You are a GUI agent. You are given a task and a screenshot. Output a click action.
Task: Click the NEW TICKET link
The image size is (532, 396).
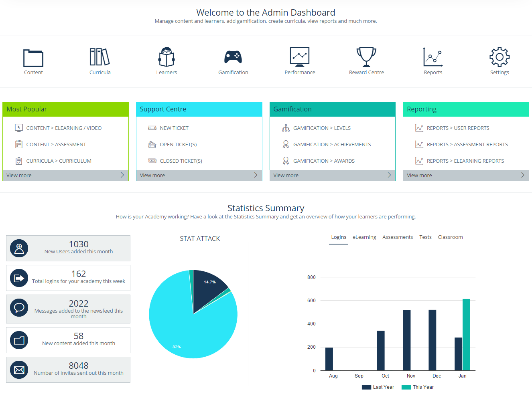(174, 127)
